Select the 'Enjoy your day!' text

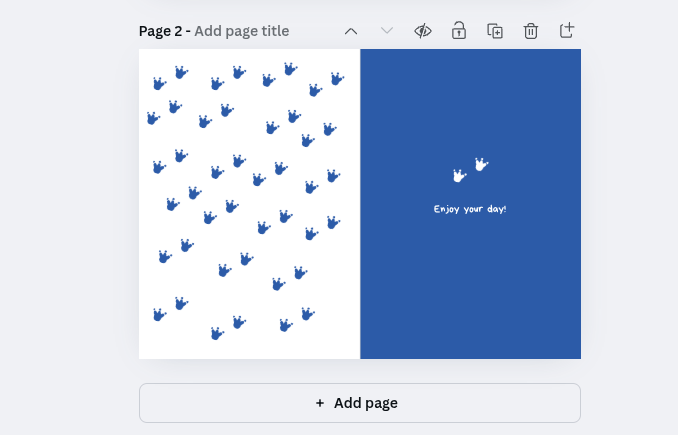pyautogui.click(x=470, y=209)
